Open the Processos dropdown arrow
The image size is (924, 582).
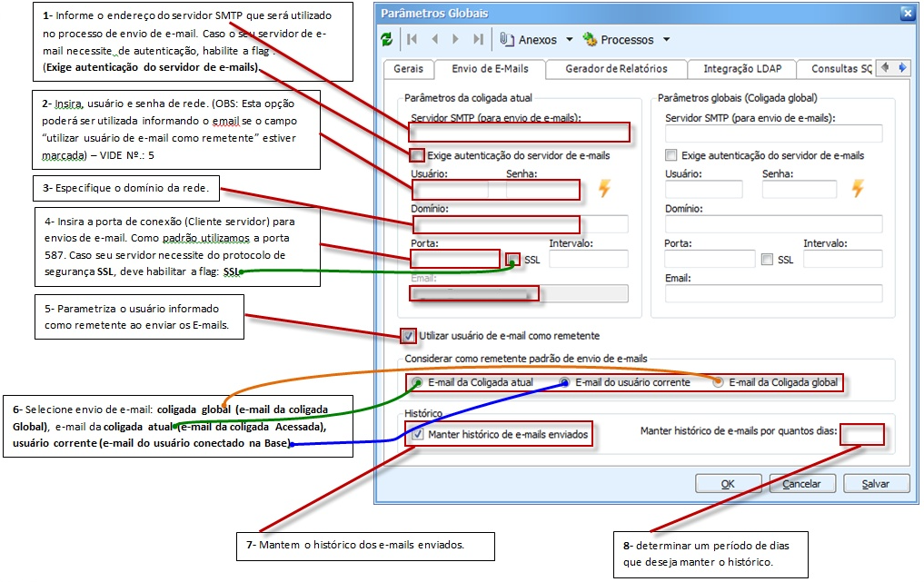[667, 39]
